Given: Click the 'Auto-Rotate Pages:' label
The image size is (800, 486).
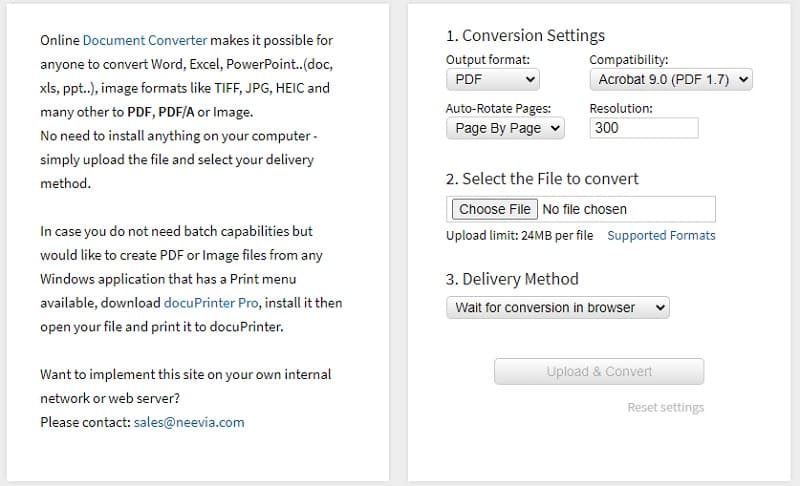Looking at the screenshot, I should tap(498, 108).
